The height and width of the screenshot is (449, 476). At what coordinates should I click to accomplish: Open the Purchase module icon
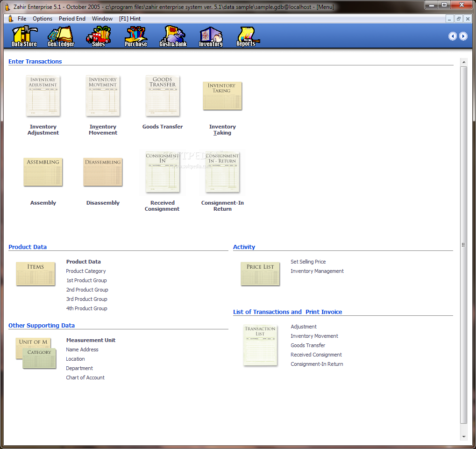pyautogui.click(x=135, y=36)
